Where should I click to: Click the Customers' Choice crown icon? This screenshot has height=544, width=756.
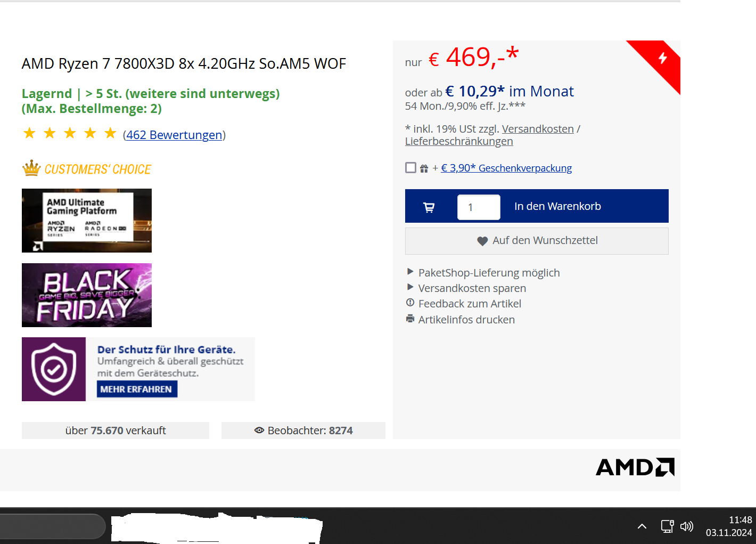pyautogui.click(x=31, y=168)
